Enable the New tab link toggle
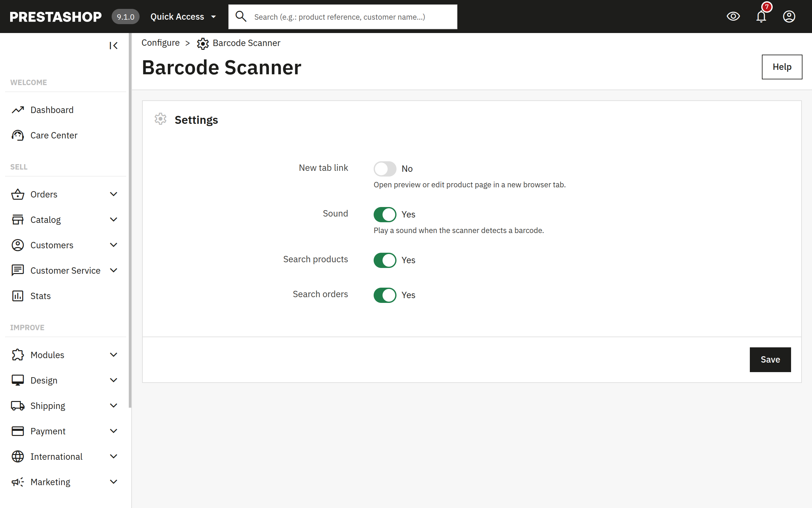 click(385, 169)
